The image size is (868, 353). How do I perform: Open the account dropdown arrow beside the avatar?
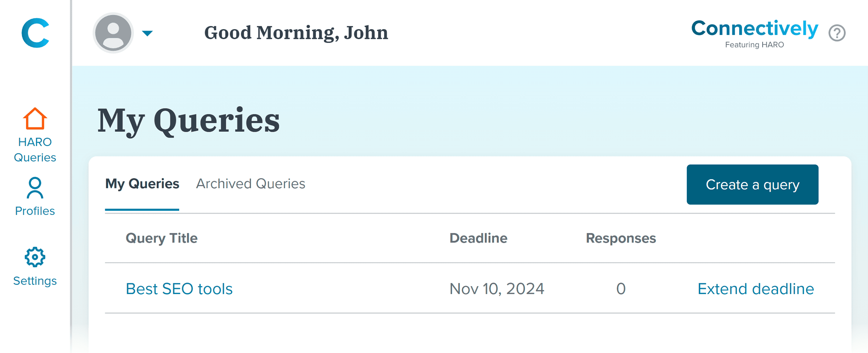[148, 33]
